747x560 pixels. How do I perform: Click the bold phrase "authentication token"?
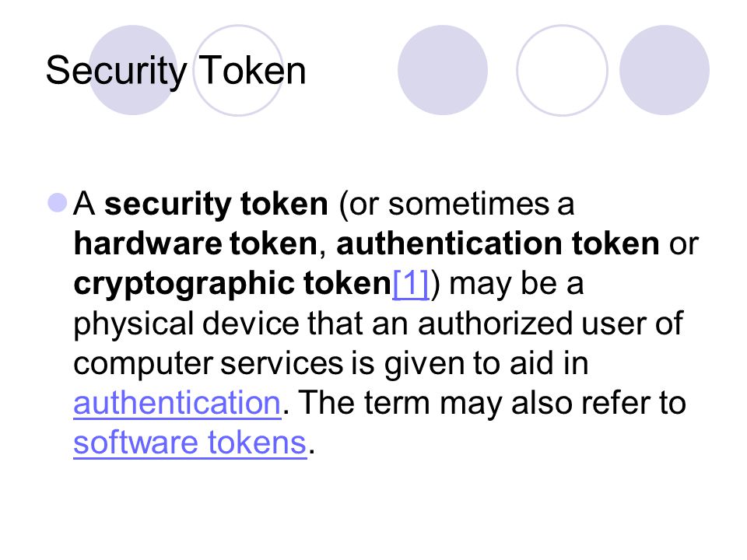498,243
